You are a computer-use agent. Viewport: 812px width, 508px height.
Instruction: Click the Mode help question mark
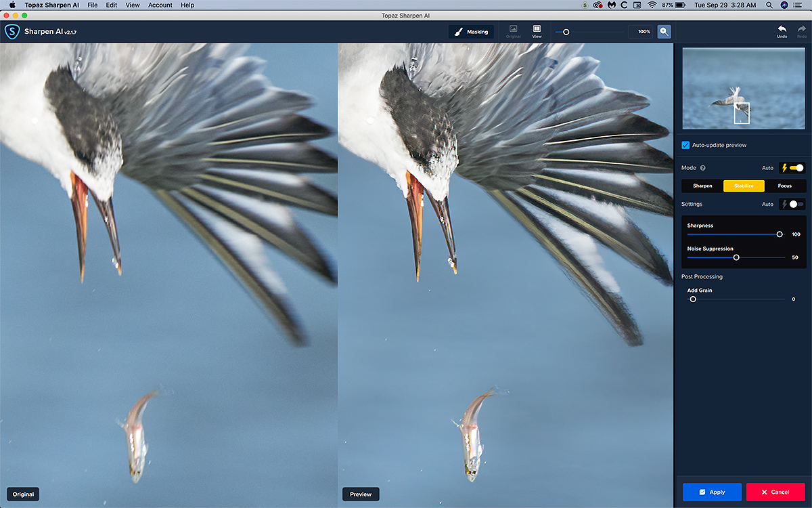(x=702, y=168)
